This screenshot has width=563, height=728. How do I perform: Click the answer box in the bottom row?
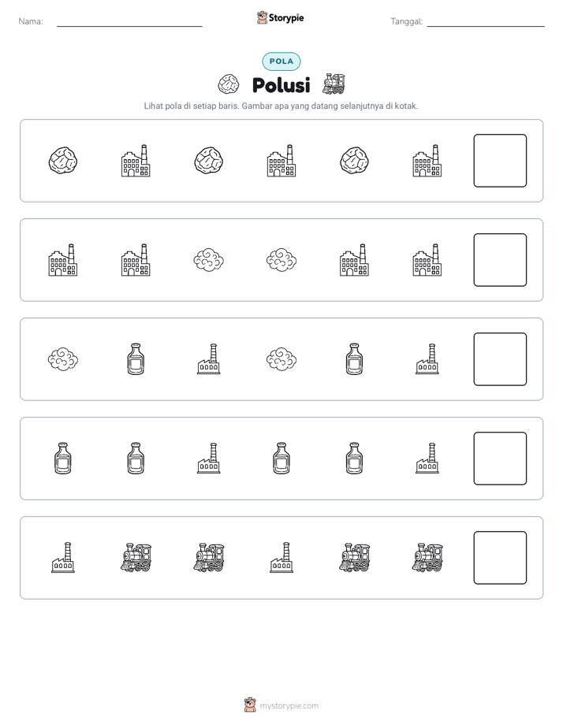(500, 558)
